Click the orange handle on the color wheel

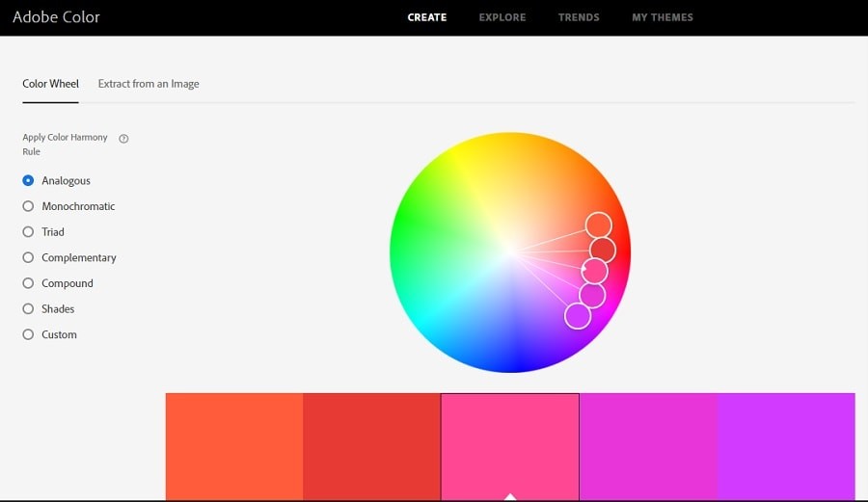pos(598,225)
